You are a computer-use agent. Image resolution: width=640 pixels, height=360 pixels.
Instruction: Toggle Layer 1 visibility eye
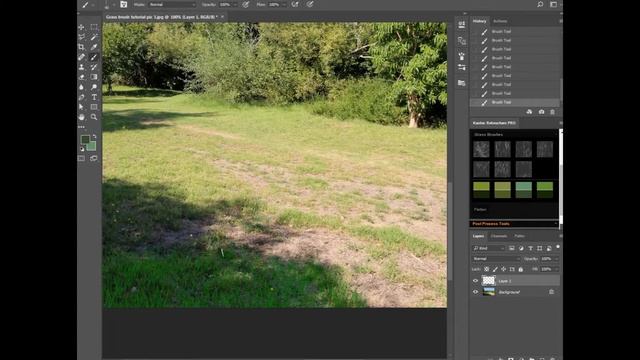[476, 281]
